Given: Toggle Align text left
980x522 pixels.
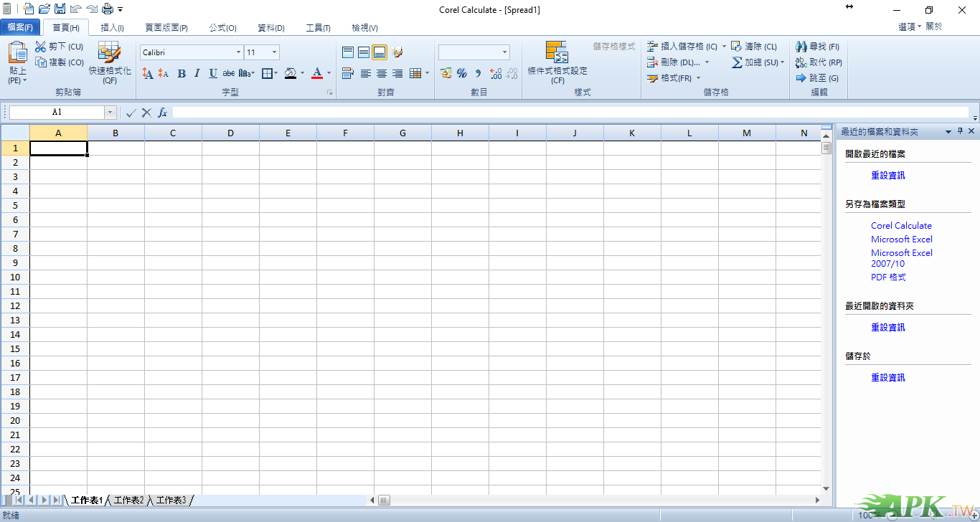Looking at the screenshot, I should [x=366, y=73].
